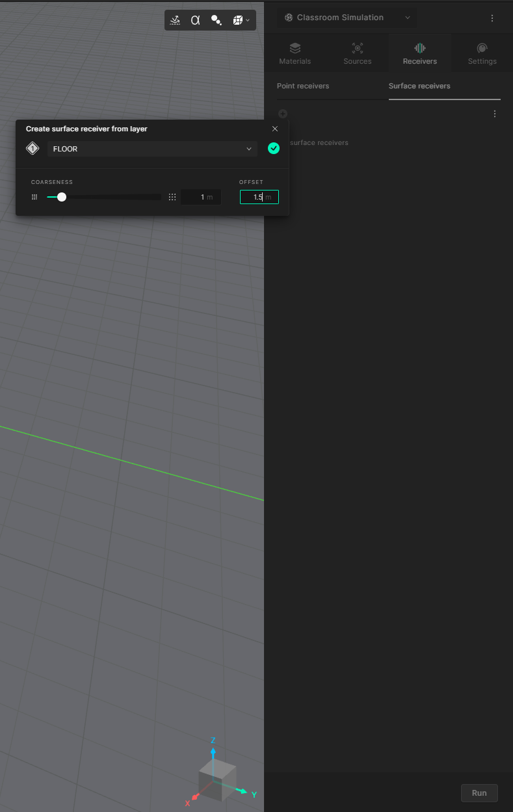Switch to the Sources tab
Viewport: 513px width, 812px height.
(358, 53)
